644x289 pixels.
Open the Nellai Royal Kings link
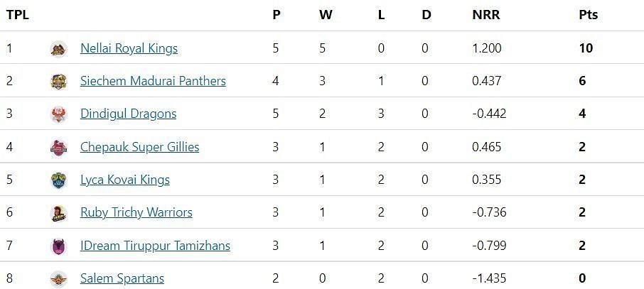coord(129,48)
